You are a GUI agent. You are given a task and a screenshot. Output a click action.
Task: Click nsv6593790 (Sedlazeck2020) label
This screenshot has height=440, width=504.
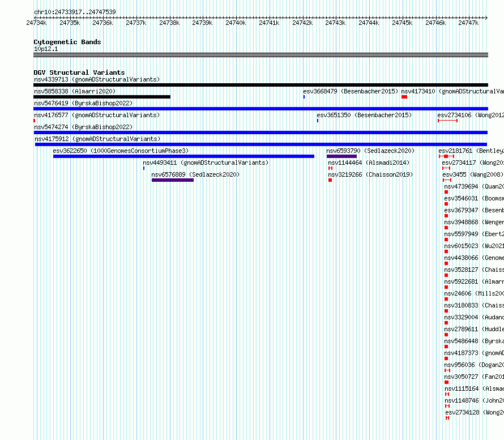click(370, 151)
